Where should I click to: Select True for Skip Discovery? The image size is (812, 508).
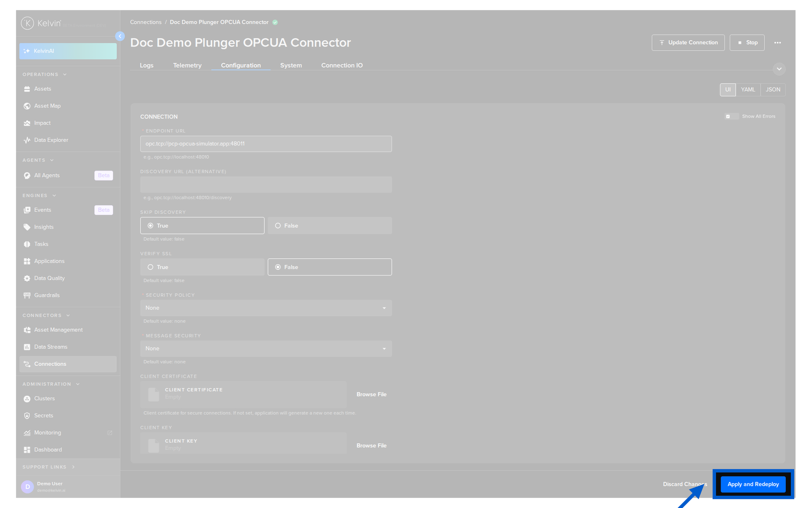(x=202, y=226)
